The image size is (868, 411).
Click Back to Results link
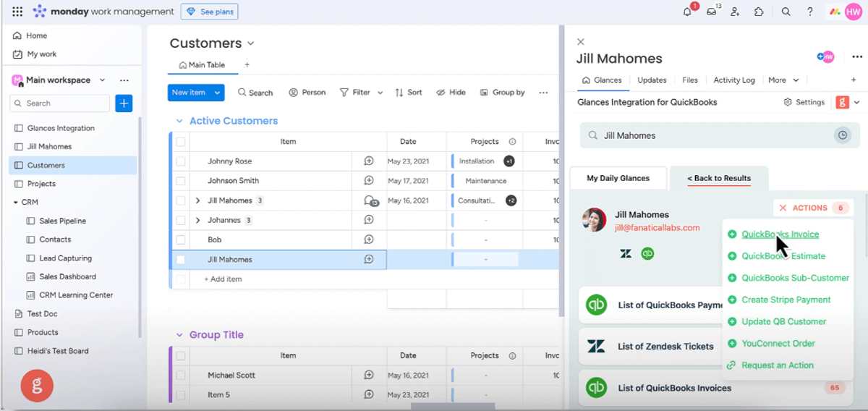click(719, 178)
